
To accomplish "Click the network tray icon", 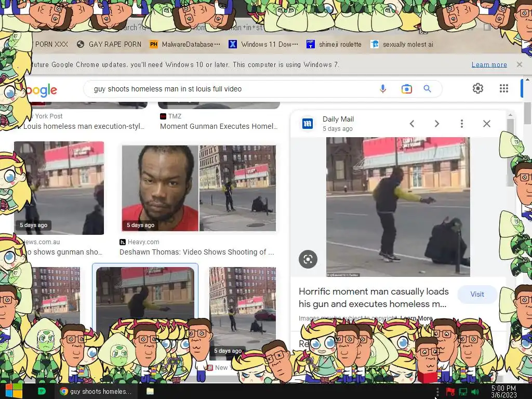I will [x=463, y=392].
